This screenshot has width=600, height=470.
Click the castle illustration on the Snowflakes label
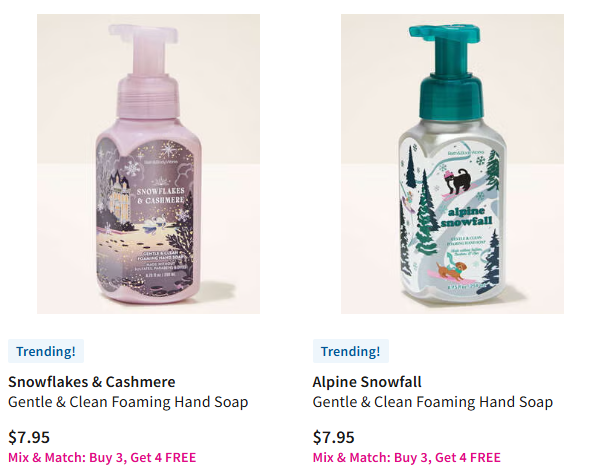coord(121,195)
